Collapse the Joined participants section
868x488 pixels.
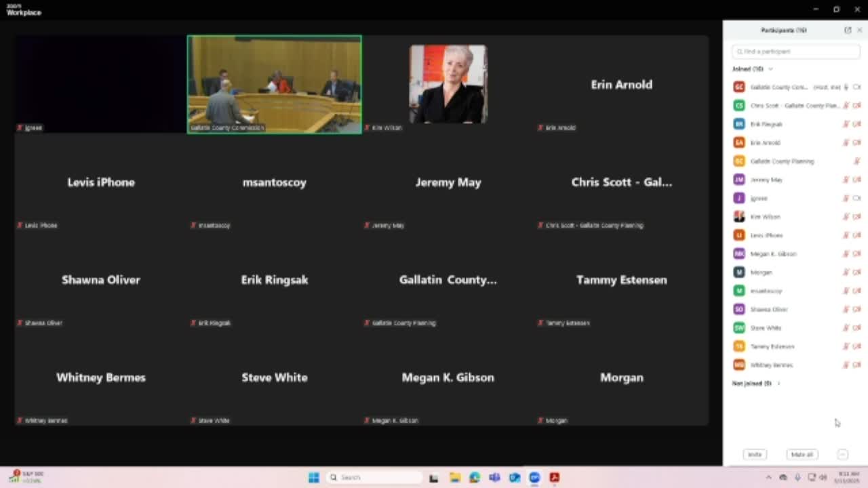coord(770,69)
